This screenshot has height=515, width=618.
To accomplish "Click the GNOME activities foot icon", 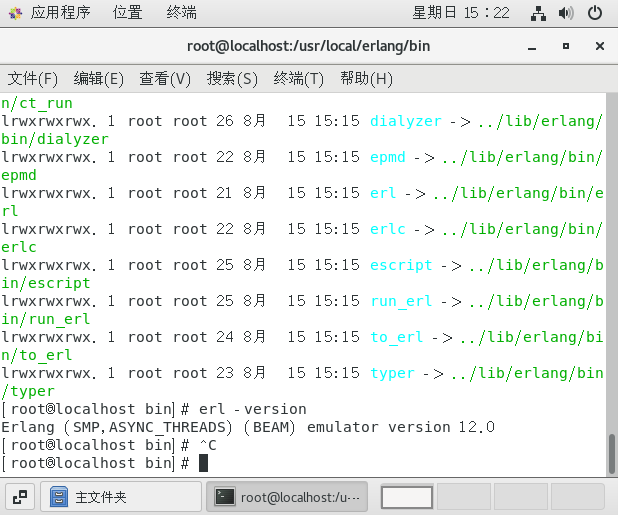I will tap(15, 13).
